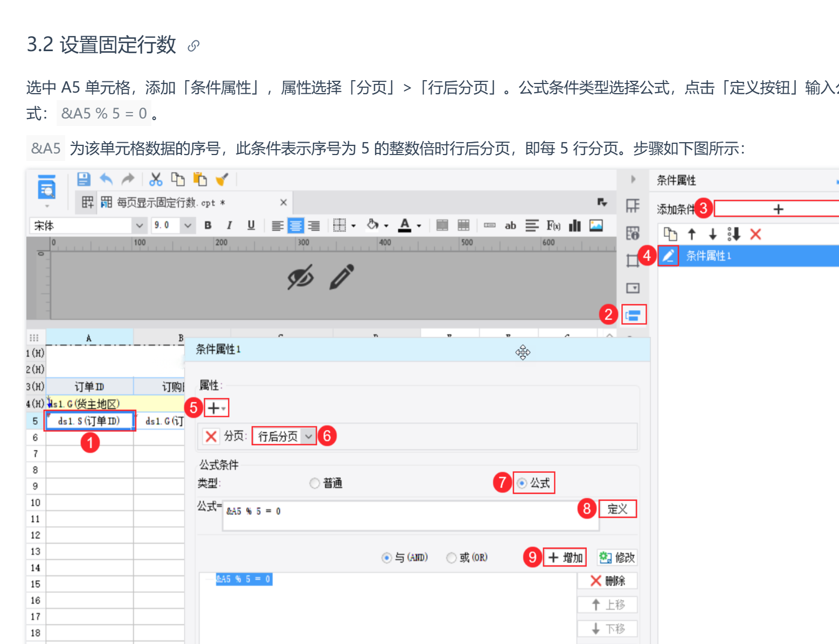Open the 9.0 font size dropdown

[188, 226]
